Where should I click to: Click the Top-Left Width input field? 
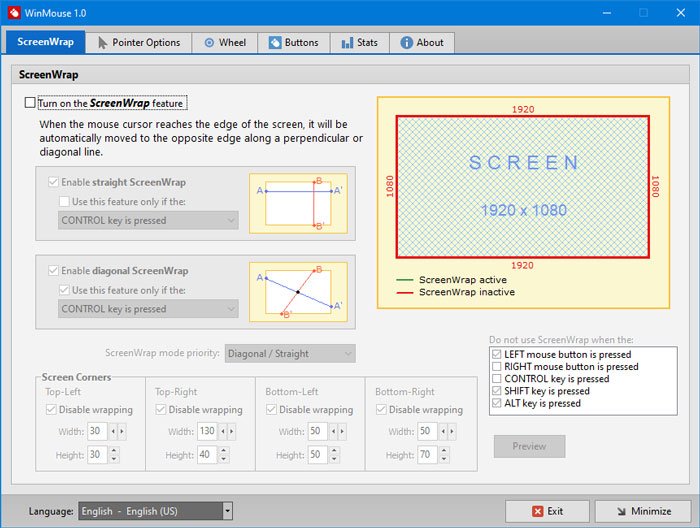tap(96, 431)
